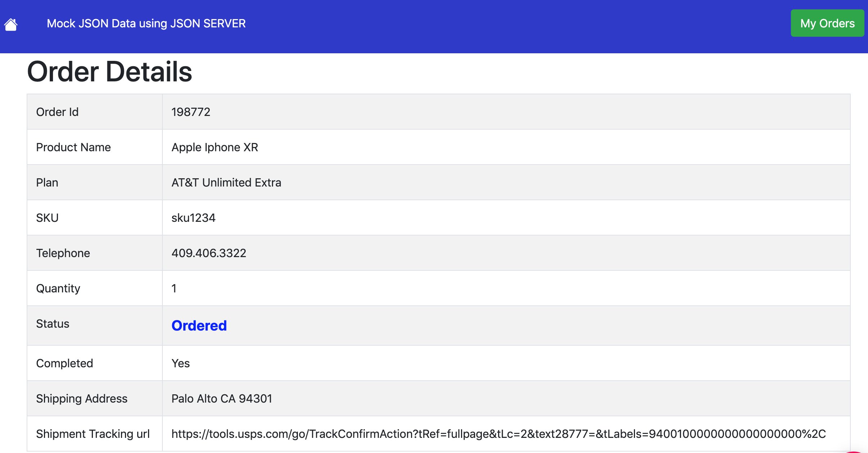
Task: Click the quantity value 1
Action: coord(174,288)
